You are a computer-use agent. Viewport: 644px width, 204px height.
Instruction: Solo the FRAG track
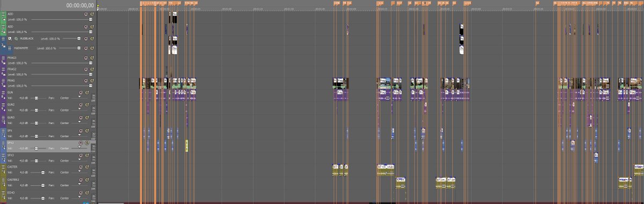point(92,81)
